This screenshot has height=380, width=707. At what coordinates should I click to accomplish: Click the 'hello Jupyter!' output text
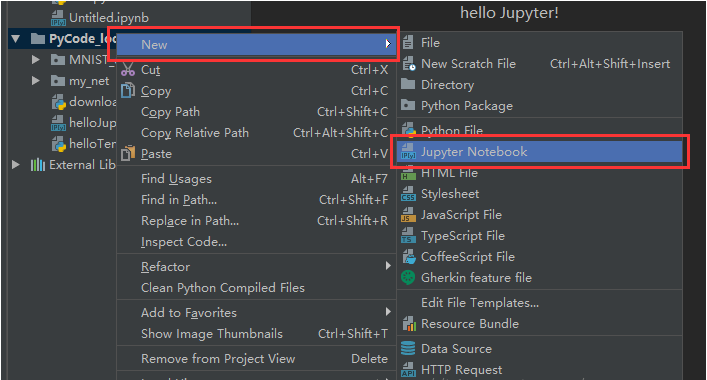(x=510, y=13)
